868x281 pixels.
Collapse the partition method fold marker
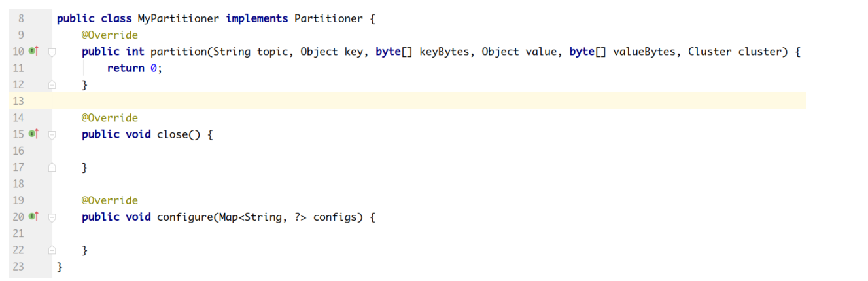coord(52,52)
